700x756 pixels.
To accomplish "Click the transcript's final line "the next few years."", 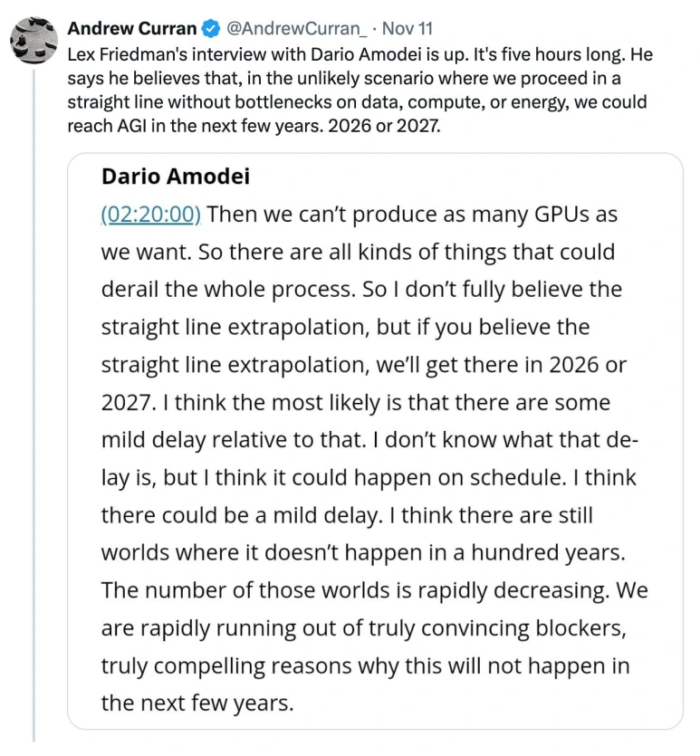I will [197, 703].
